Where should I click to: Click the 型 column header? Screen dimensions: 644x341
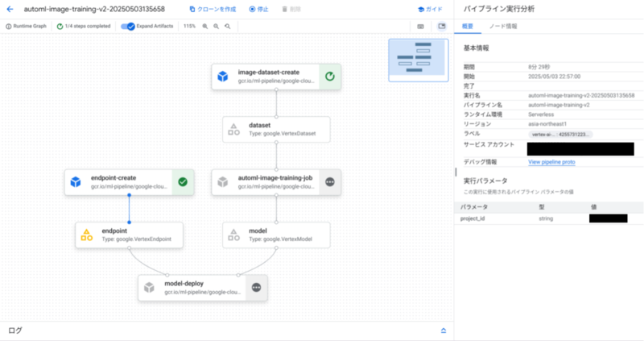(x=541, y=207)
